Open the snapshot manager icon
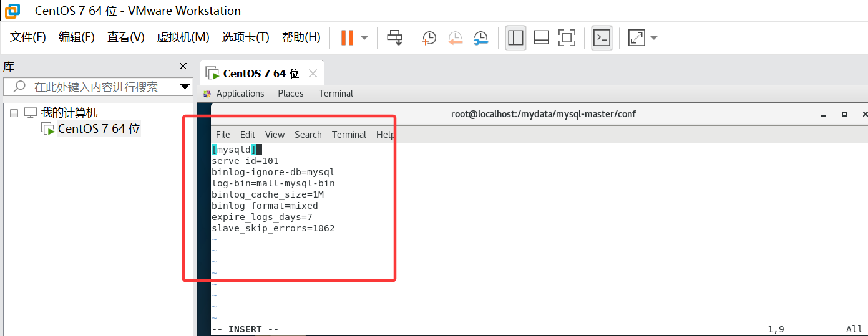The width and height of the screenshot is (868, 336). pos(480,38)
